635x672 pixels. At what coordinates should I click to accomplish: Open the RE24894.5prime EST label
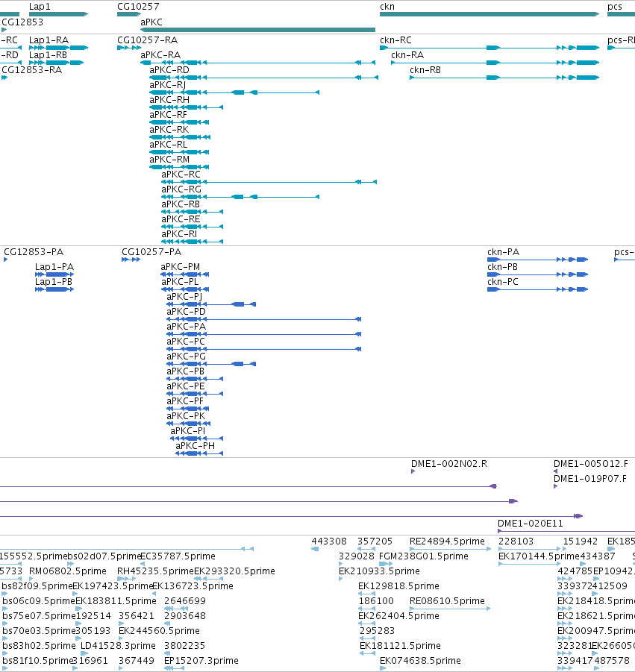coord(447,541)
